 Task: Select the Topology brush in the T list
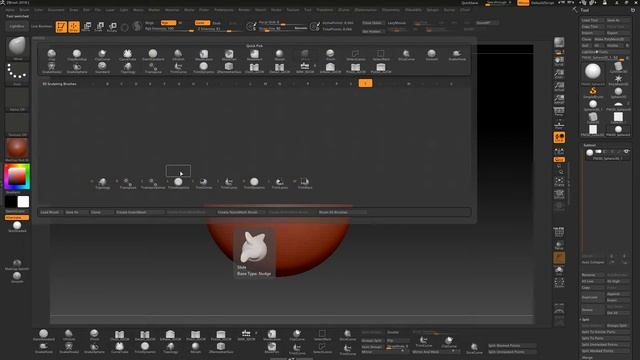pyautogui.click(x=102, y=183)
